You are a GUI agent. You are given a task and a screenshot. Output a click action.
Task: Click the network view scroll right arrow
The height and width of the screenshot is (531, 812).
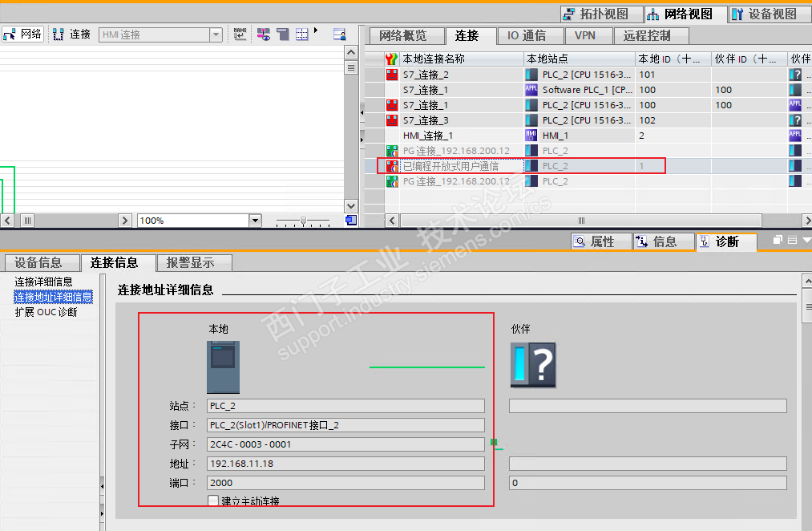[x=124, y=220]
